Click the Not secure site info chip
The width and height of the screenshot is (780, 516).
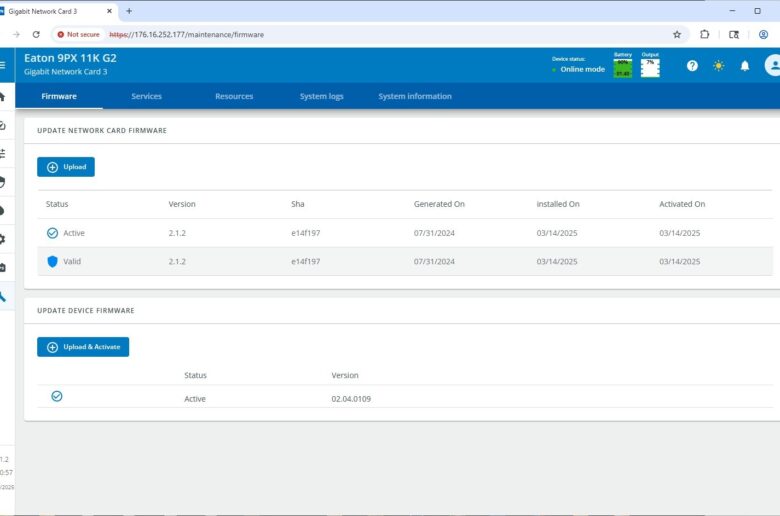77,34
